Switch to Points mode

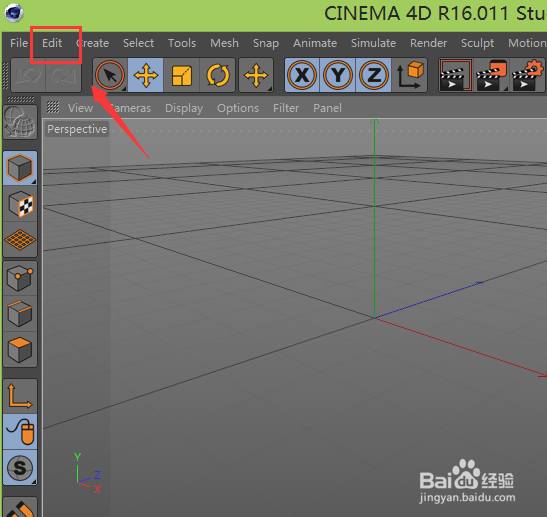point(20,278)
